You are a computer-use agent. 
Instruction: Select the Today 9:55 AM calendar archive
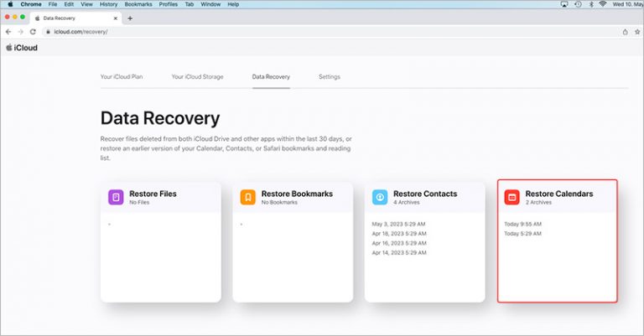523,224
